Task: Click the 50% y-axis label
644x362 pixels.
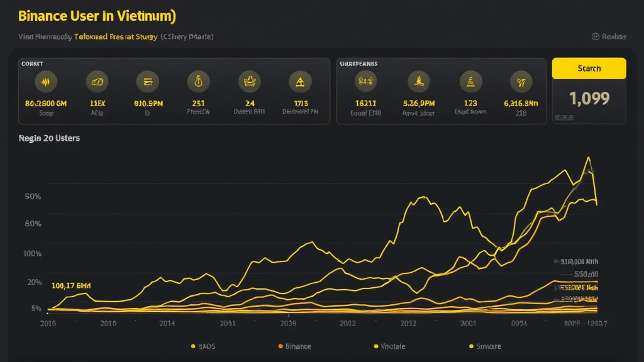Action: click(x=33, y=197)
